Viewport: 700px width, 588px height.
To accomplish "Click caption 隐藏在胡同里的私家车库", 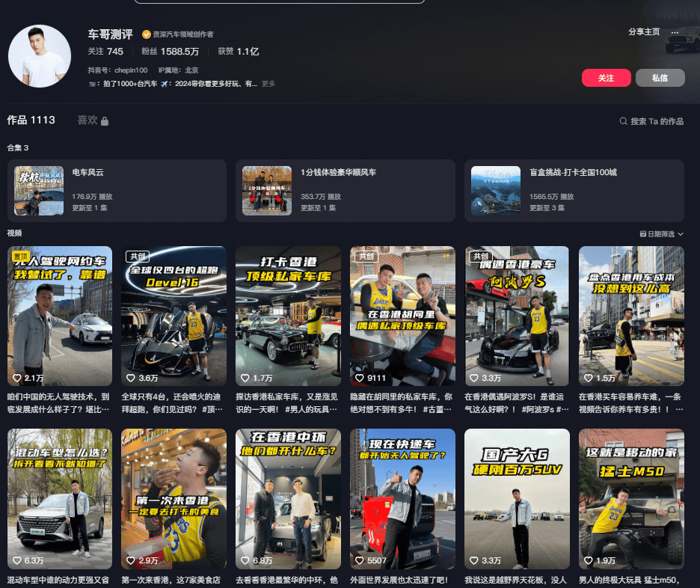I will pos(402,402).
